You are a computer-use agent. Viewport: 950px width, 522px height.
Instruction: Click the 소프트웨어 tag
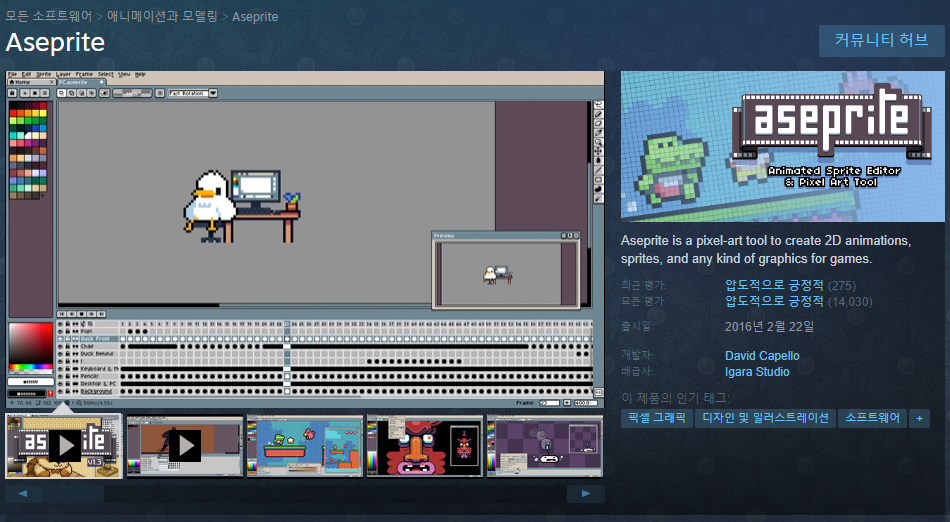[x=872, y=418]
